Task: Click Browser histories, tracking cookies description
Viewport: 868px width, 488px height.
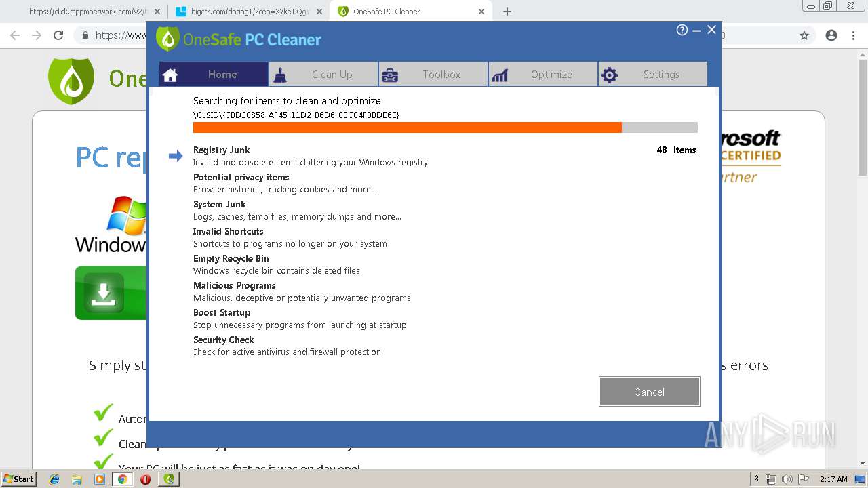Action: tap(285, 190)
